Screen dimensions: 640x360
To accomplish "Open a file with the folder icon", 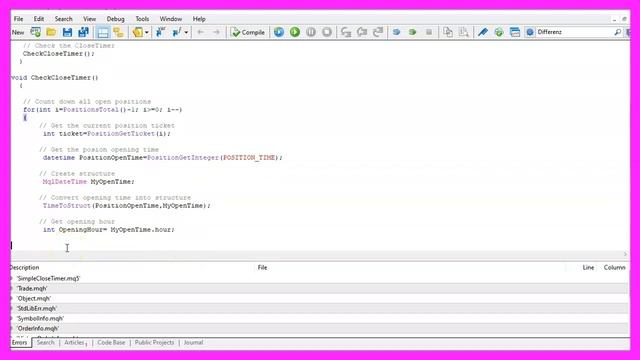I will tap(51, 32).
